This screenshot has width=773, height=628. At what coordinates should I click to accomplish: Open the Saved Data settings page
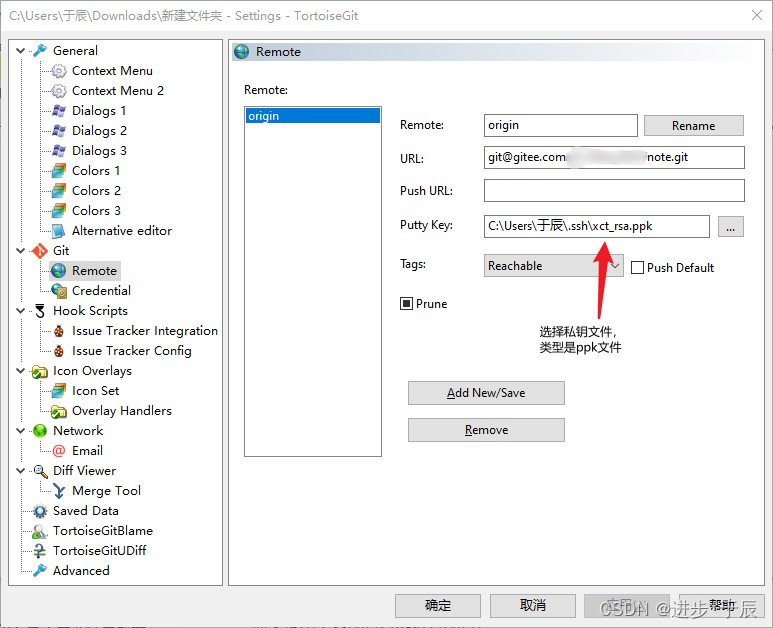tap(86, 511)
